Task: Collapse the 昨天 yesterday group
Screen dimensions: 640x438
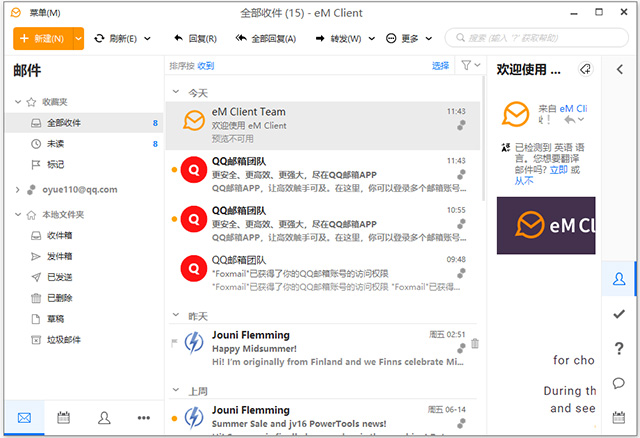Action: pyautogui.click(x=176, y=315)
